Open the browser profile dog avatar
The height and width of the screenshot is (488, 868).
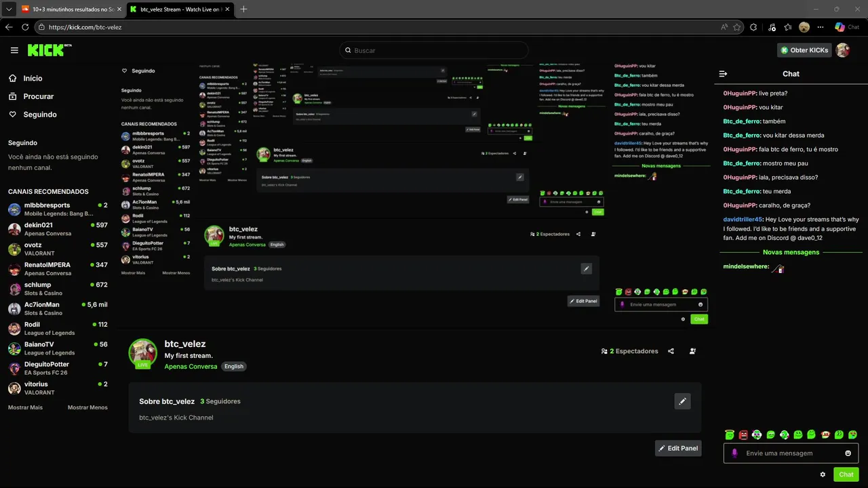[804, 27]
